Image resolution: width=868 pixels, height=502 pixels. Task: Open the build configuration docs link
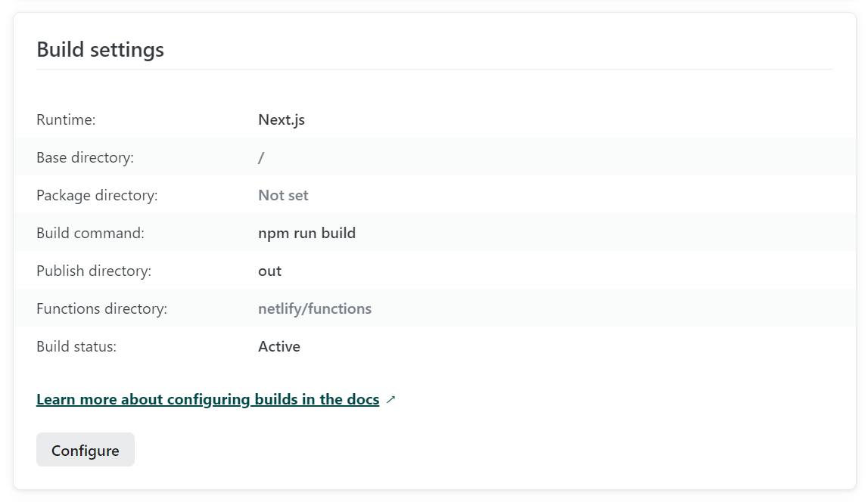coord(207,399)
